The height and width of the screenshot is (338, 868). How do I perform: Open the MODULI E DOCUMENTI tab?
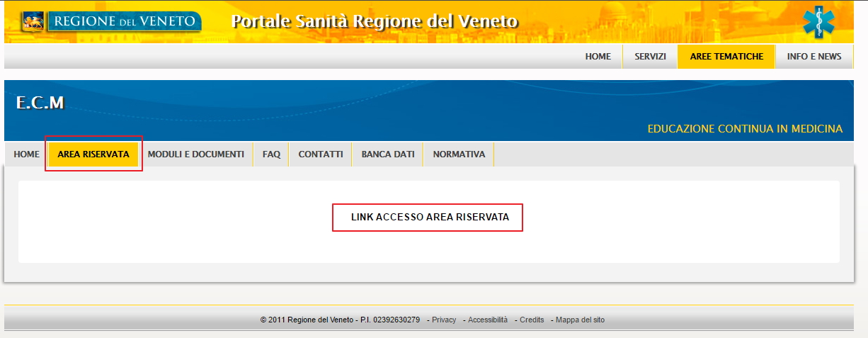195,154
